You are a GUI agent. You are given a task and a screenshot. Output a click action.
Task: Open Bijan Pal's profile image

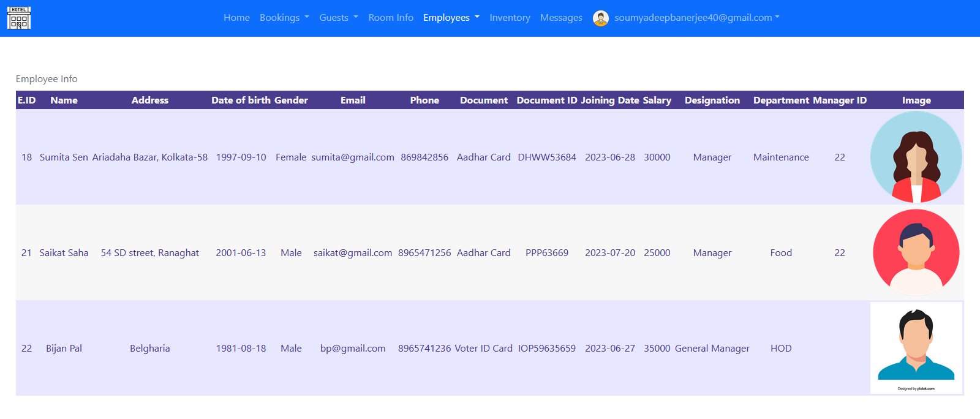pos(916,348)
